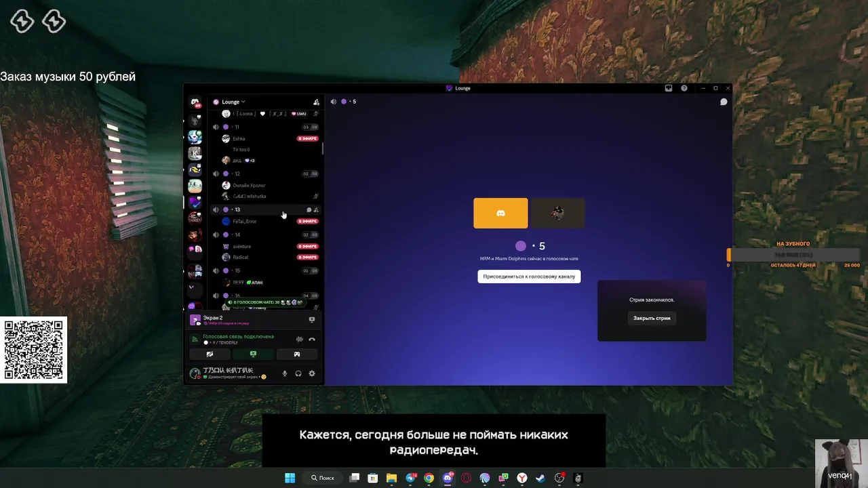Open Eshka's live stream badge

(x=308, y=138)
